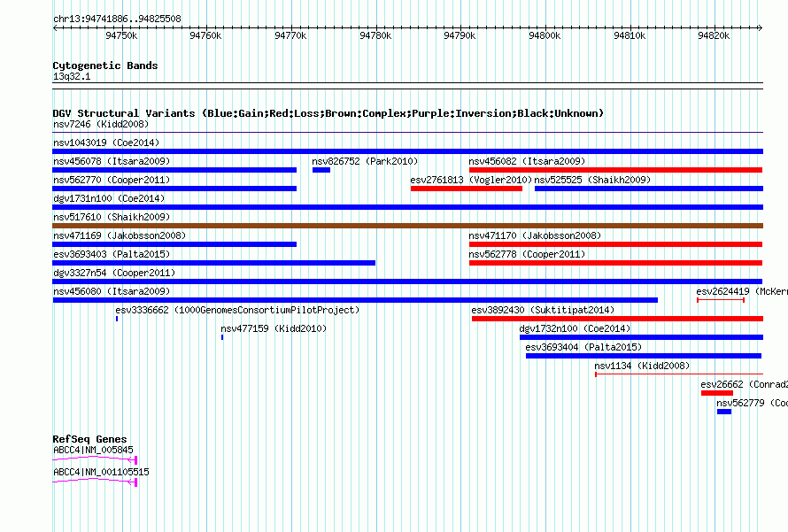
Task: Select nsv471170 (Jakobsson2008) red loss bar
Action: point(615,244)
